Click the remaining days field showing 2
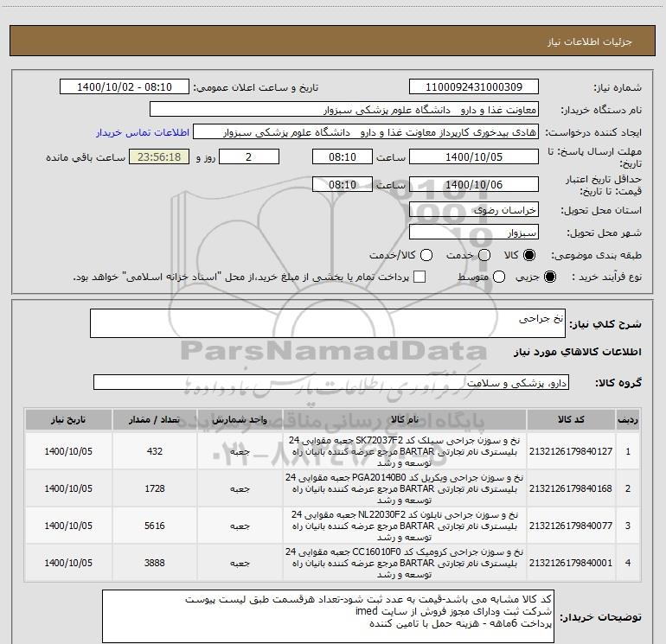The width and height of the screenshot is (666, 644). pyautogui.click(x=249, y=156)
